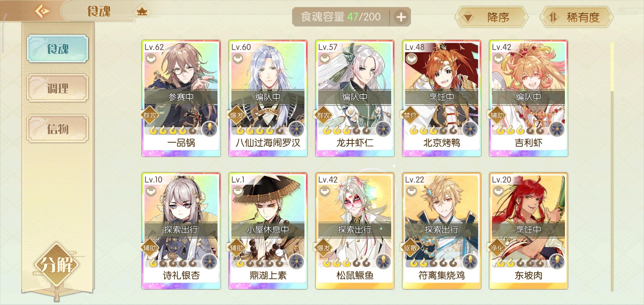
Task: Select the 诗礼银杏 character card
Action: point(181,231)
